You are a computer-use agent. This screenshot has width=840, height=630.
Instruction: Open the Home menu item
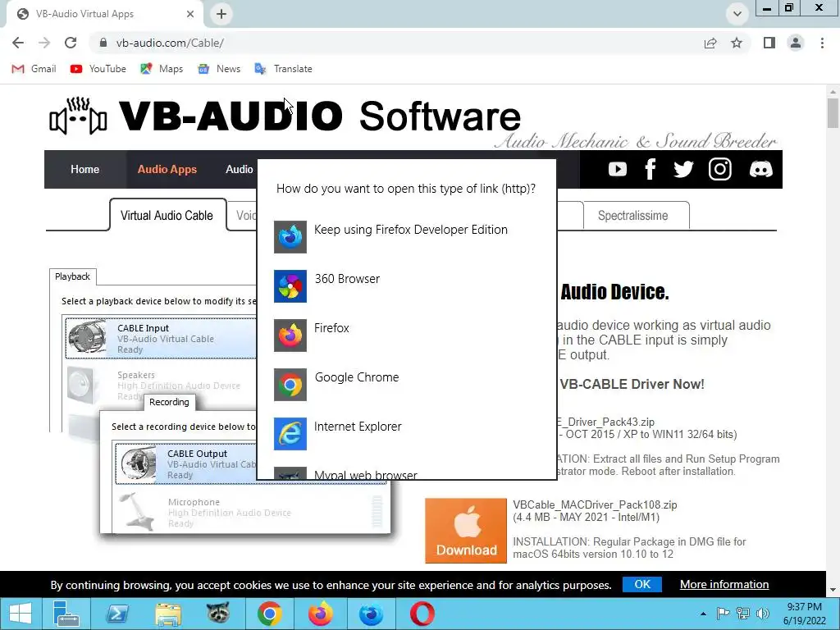pyautogui.click(x=84, y=169)
